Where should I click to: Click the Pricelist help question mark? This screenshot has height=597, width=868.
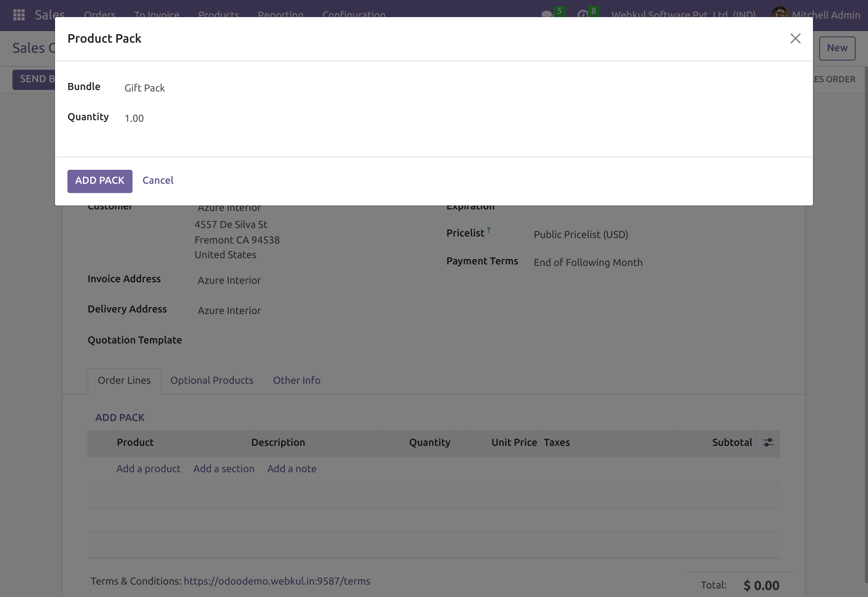click(489, 230)
